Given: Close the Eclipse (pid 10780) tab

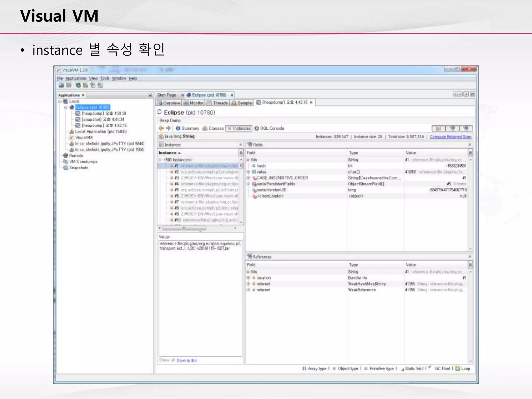Looking at the screenshot, I should tap(232, 95).
